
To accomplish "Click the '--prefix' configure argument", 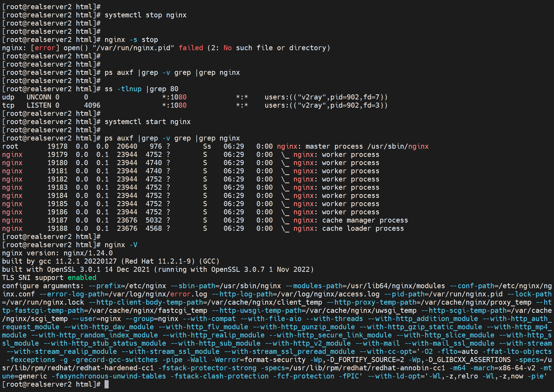I will point(105,286).
